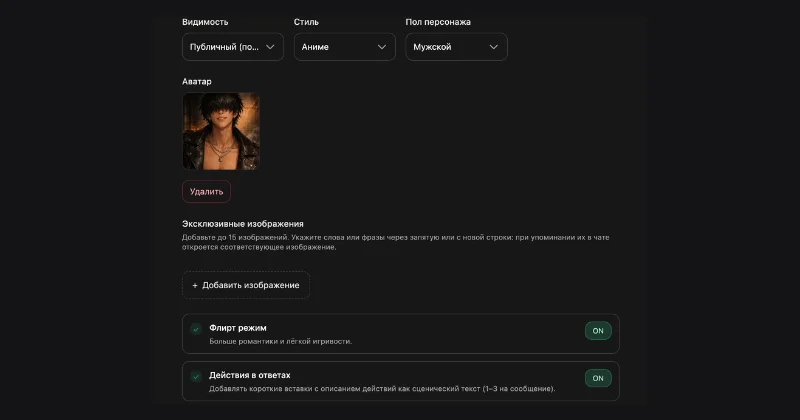Click the Эксклюзивные изображения heading
The height and width of the screenshot is (420, 800).
click(x=243, y=224)
